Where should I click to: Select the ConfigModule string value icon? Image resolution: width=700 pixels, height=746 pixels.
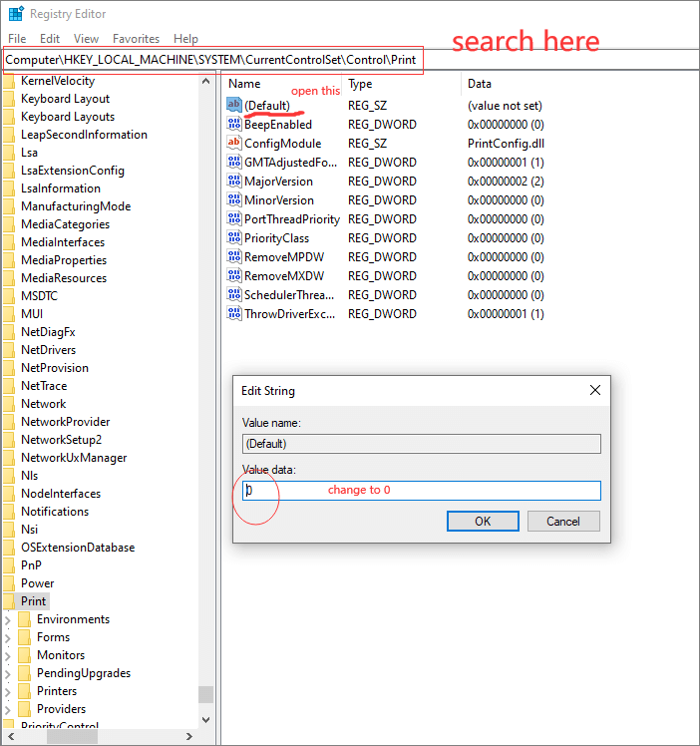pos(234,144)
